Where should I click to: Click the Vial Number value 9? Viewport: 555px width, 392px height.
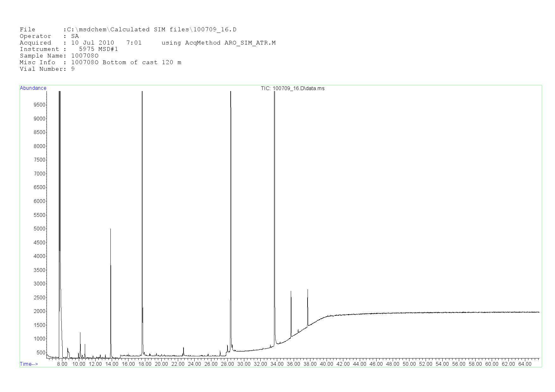[73, 69]
